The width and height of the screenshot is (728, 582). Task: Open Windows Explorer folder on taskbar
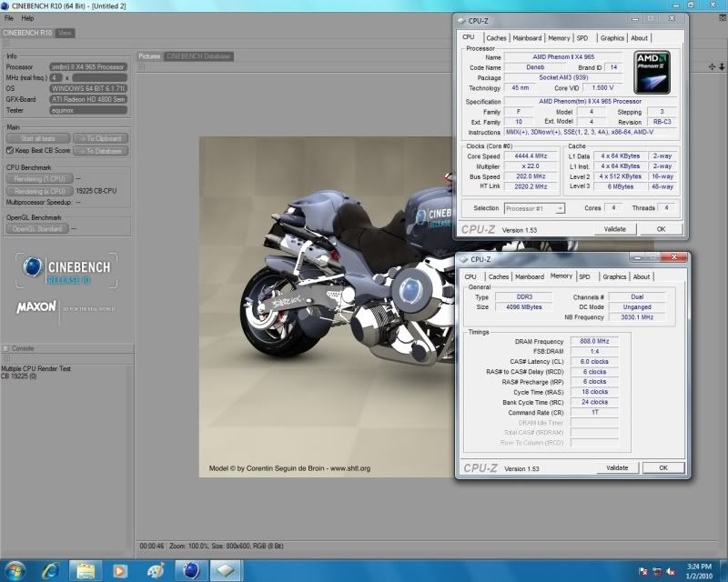click(x=86, y=570)
